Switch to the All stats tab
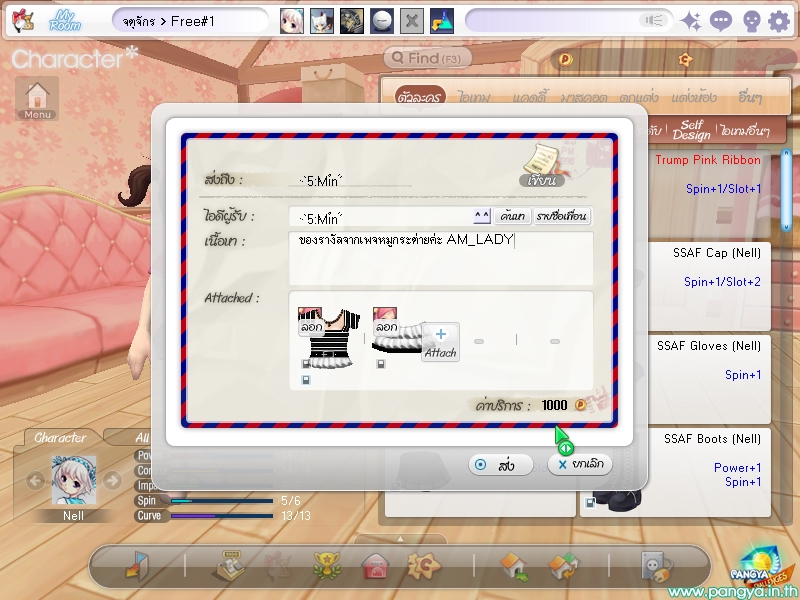Viewport: 800px width, 600px height. [141, 438]
